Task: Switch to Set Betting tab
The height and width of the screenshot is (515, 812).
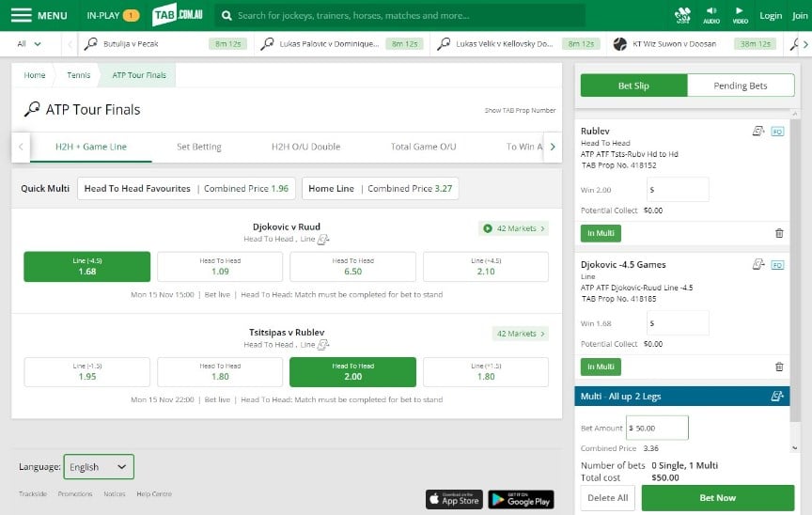Action: click(199, 147)
